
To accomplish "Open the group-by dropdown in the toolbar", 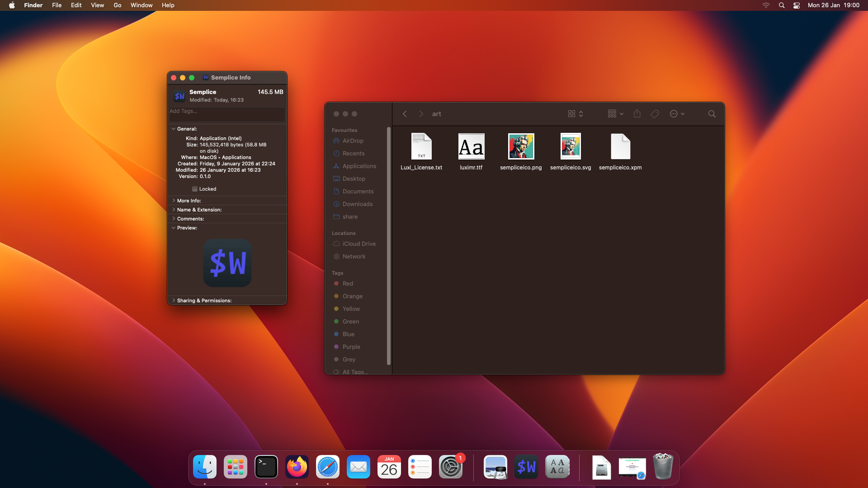I will 614,114.
